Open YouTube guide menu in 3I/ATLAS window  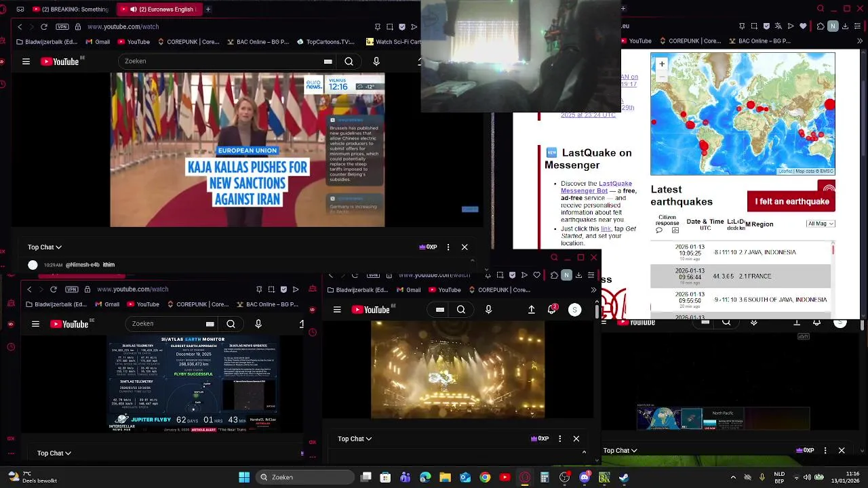(x=35, y=324)
